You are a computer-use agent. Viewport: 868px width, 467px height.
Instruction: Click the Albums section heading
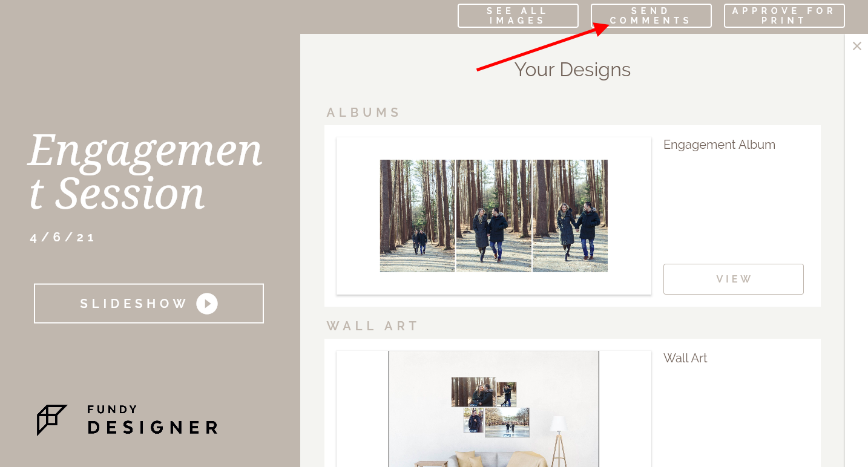(364, 113)
